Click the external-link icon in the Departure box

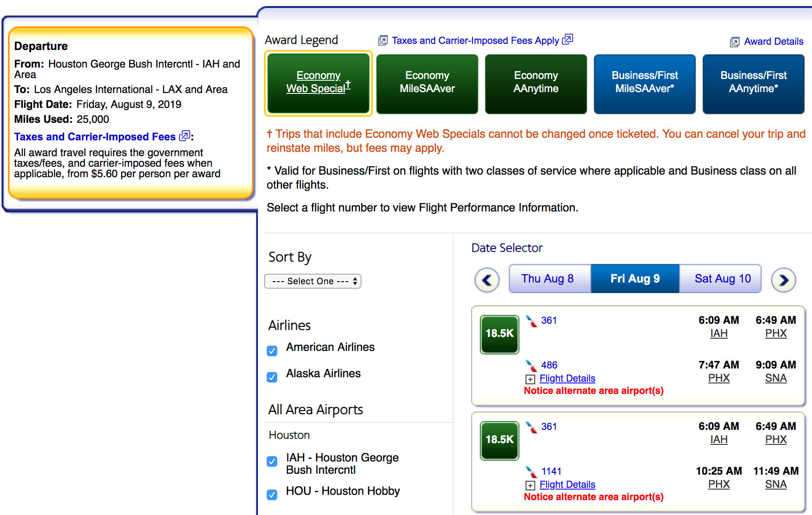185,136
